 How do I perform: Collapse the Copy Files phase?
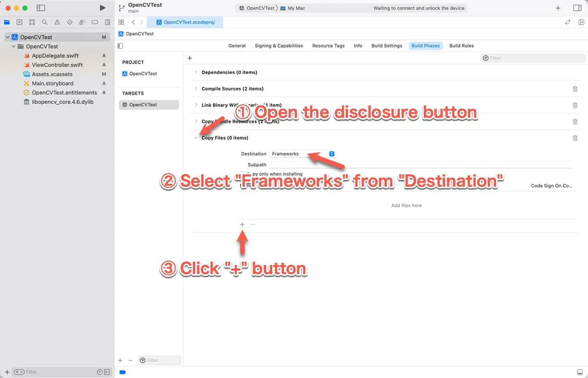(x=196, y=138)
